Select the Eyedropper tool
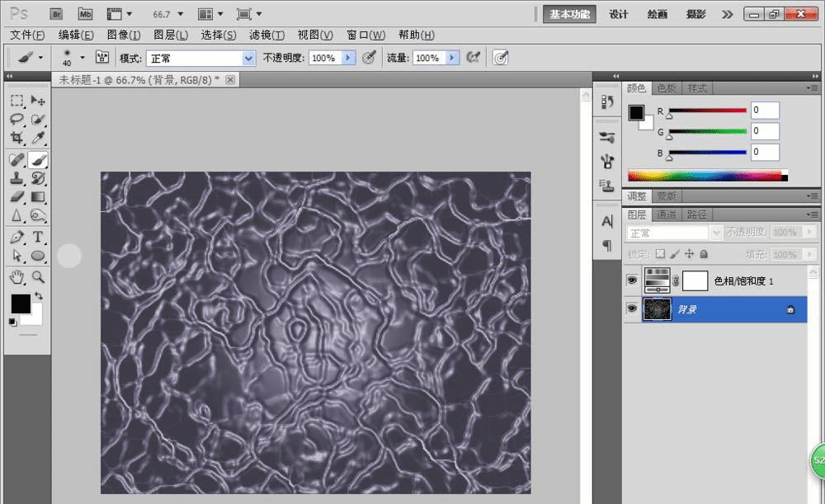This screenshot has height=504, width=825. pos(38,139)
